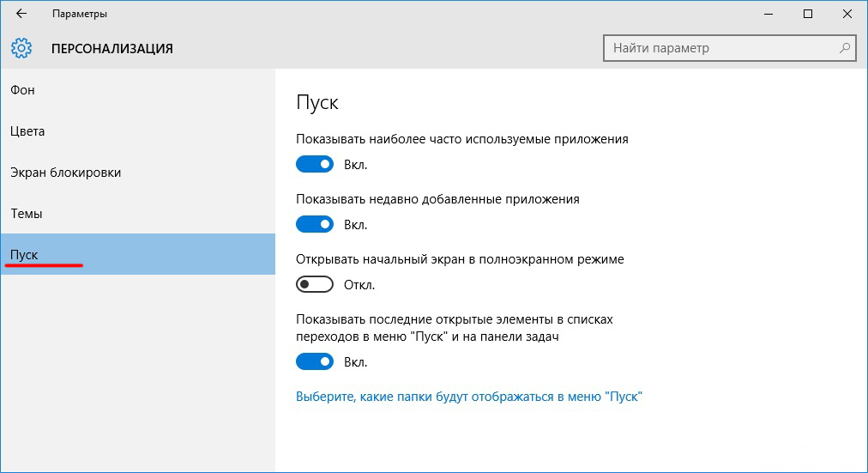Screen dimensions: 868x473
Task: Click the search magnifier icon
Action: click(x=845, y=48)
